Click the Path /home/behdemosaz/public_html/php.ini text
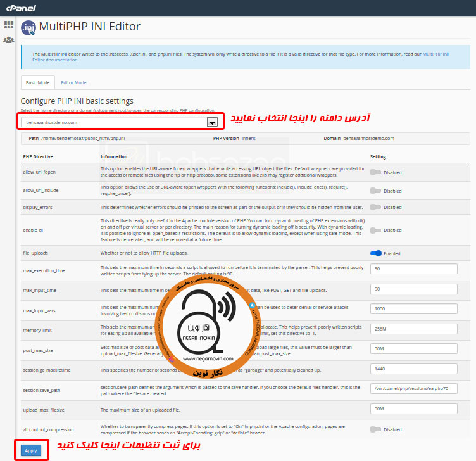Viewport: 476px width, 461px height. [77, 139]
